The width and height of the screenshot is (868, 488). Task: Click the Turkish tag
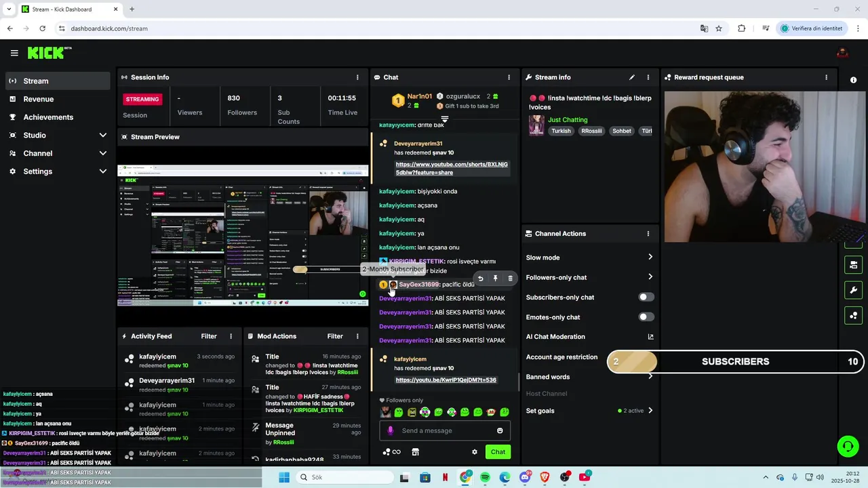click(561, 131)
